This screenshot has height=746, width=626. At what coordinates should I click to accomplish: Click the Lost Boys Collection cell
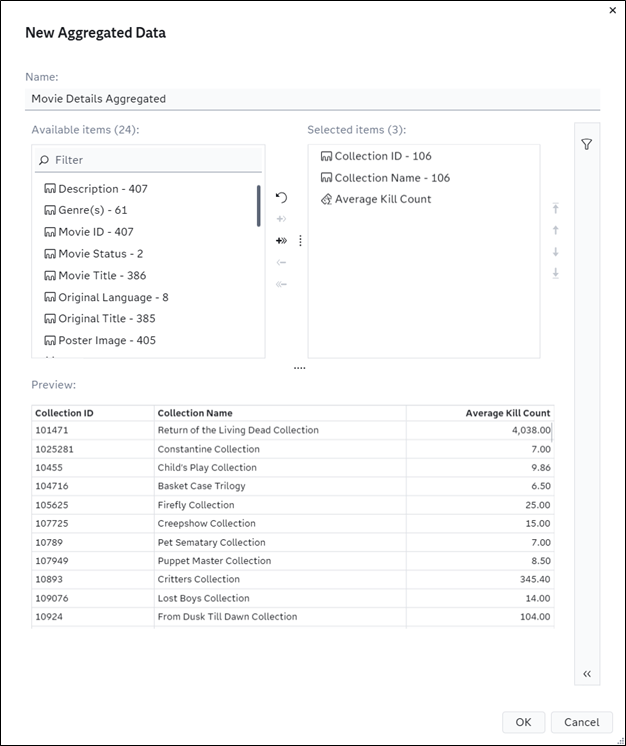click(280, 598)
